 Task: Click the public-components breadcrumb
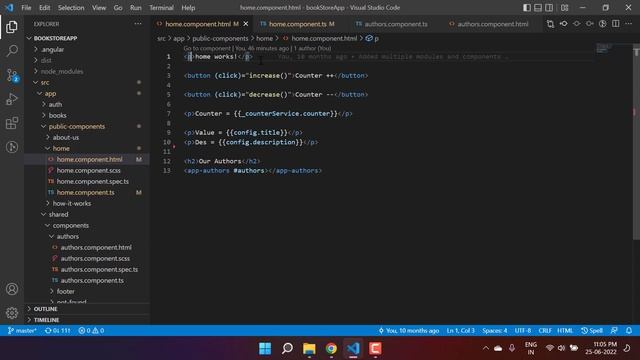pyautogui.click(x=220, y=38)
